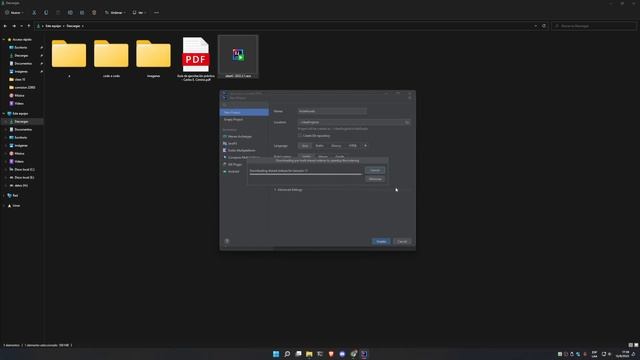Select New Project in dialog sidebar
640x360 pixels.
tap(244, 112)
